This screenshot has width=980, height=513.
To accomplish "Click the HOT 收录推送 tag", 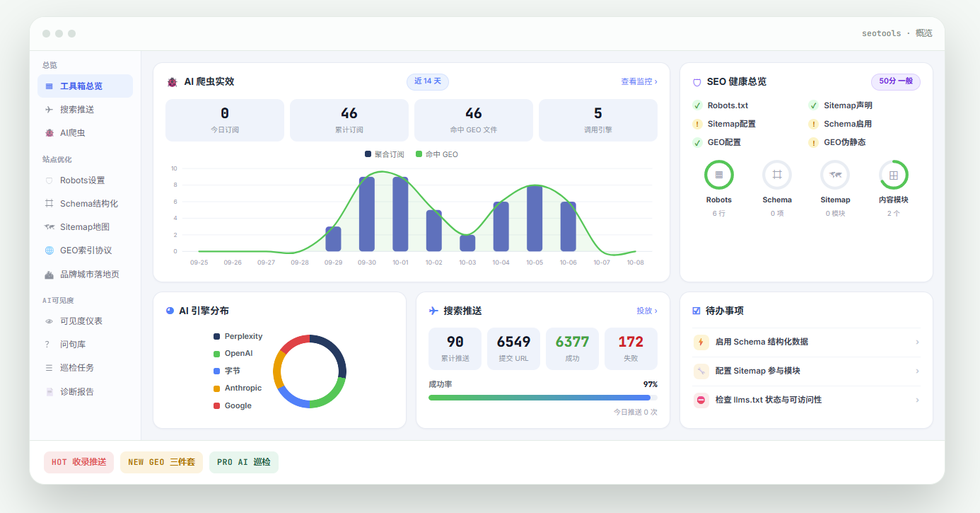I will [x=78, y=462].
